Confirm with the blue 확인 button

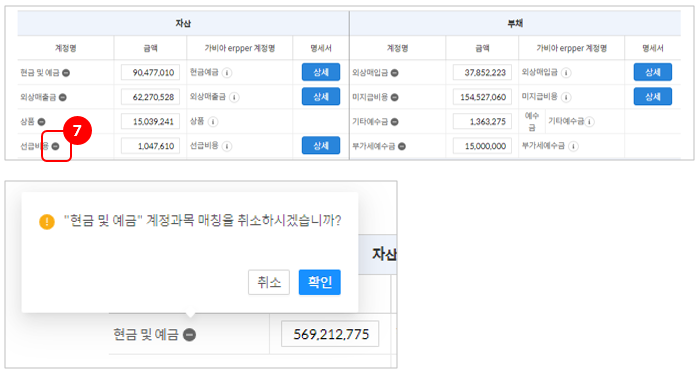320,282
